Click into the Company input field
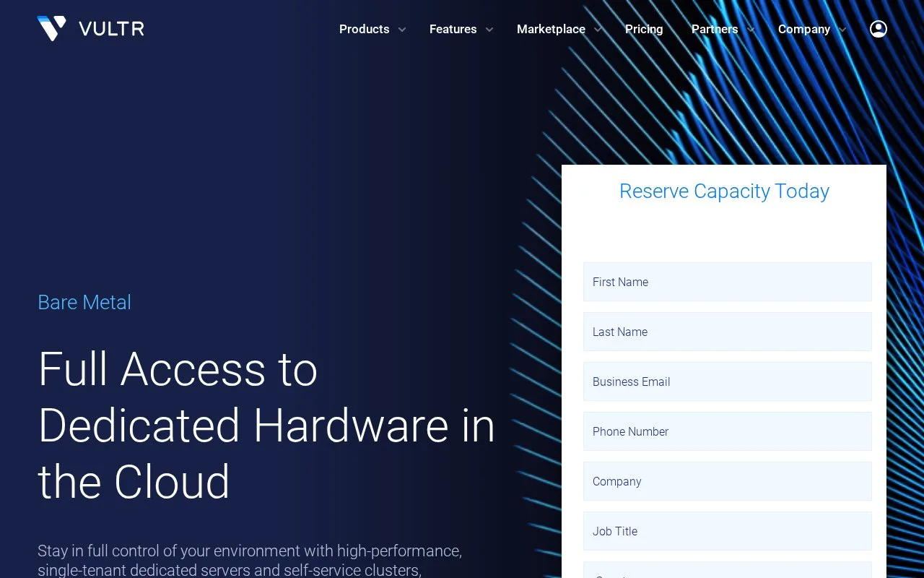Image resolution: width=924 pixels, height=578 pixels. point(728,481)
